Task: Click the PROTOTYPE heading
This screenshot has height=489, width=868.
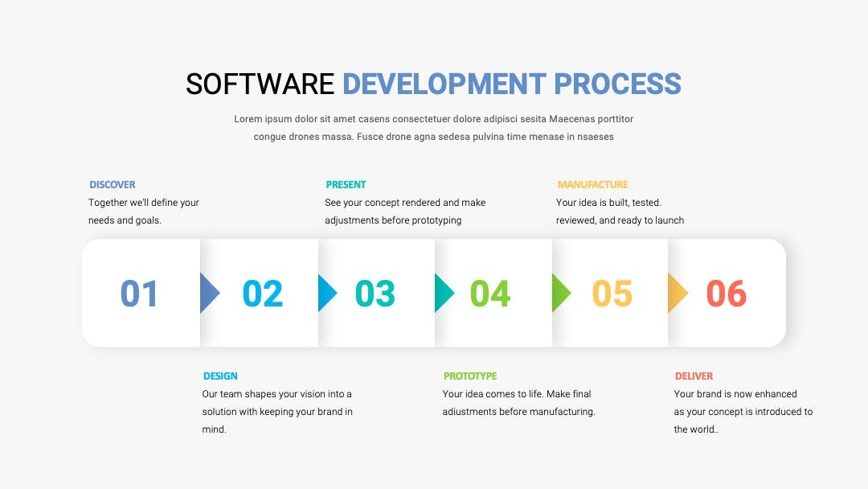Action: point(470,376)
